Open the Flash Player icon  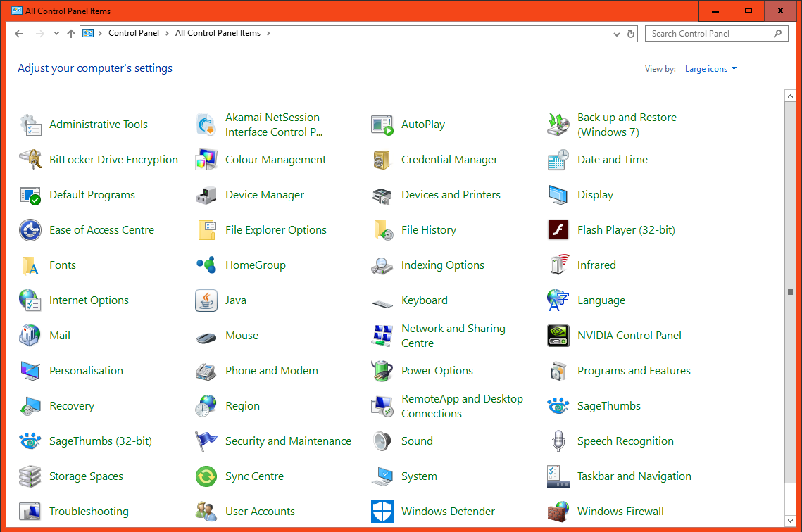(x=558, y=230)
